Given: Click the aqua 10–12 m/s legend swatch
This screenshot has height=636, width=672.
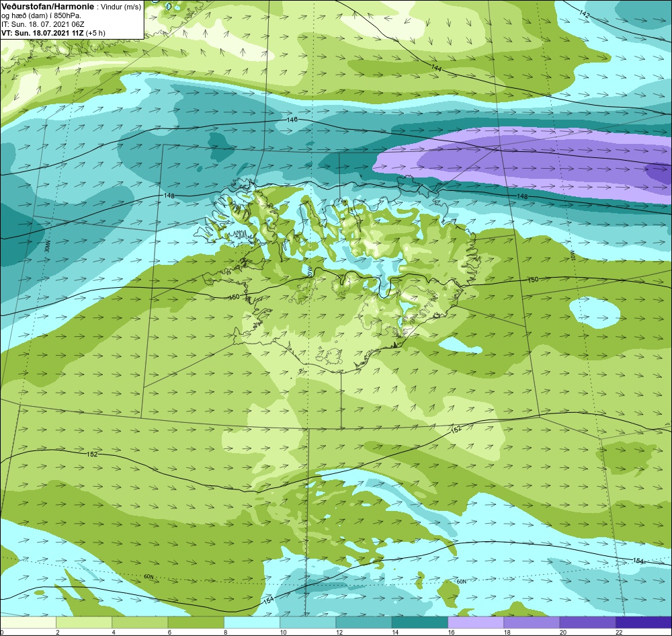Looking at the screenshot, I should (308, 623).
